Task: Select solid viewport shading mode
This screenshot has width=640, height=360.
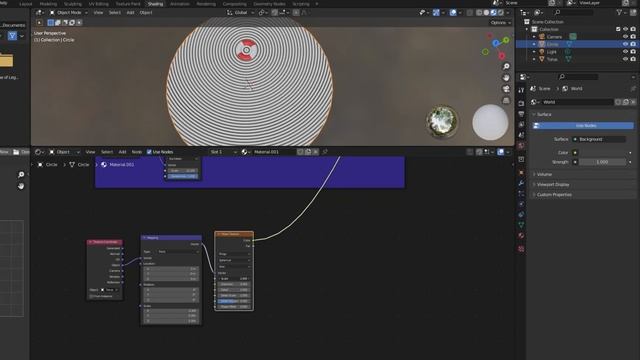Action: 486,13
